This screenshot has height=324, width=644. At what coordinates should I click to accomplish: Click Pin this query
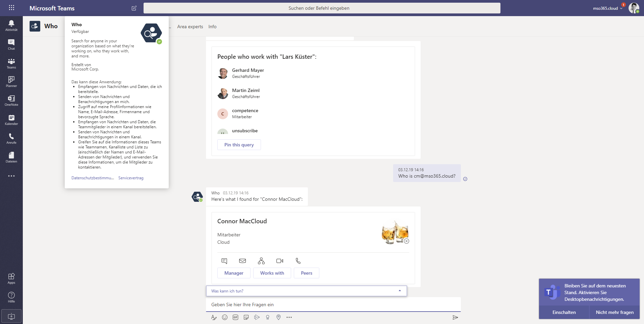click(x=239, y=145)
